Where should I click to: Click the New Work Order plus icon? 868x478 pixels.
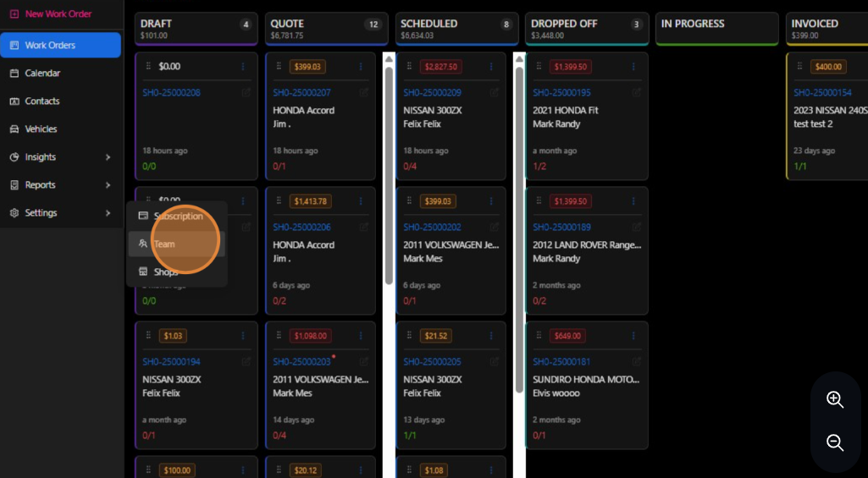coord(14,14)
